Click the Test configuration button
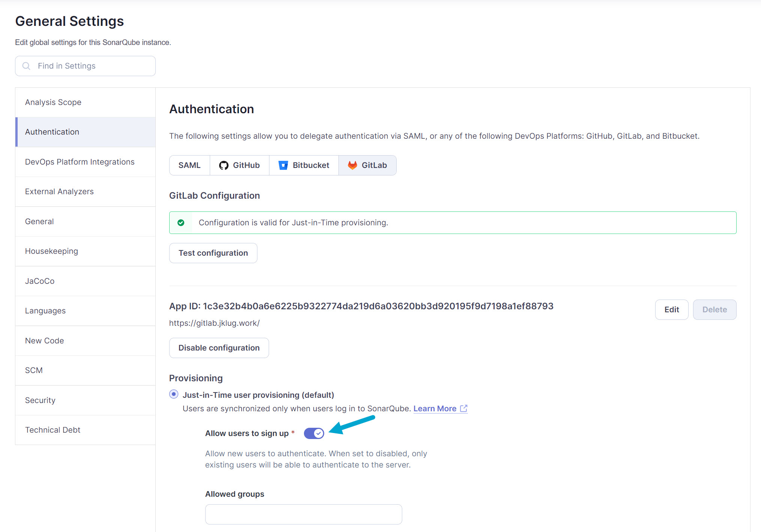 click(213, 253)
